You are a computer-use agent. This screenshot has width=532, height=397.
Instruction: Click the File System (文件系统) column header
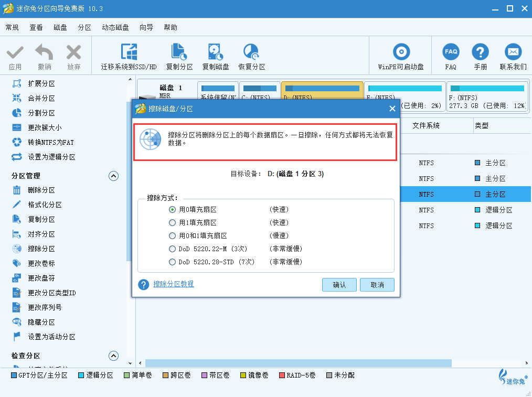(x=426, y=125)
